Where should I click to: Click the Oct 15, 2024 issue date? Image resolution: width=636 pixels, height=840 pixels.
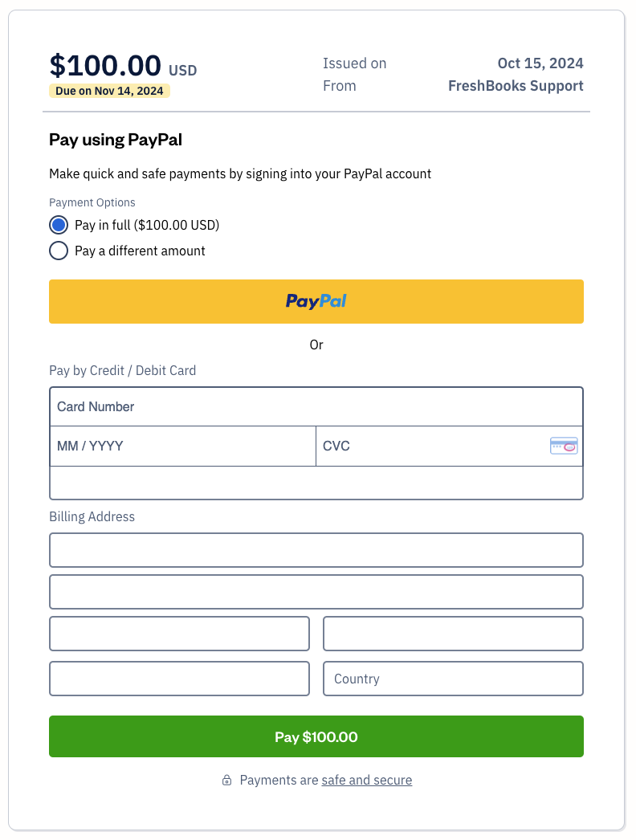click(540, 63)
